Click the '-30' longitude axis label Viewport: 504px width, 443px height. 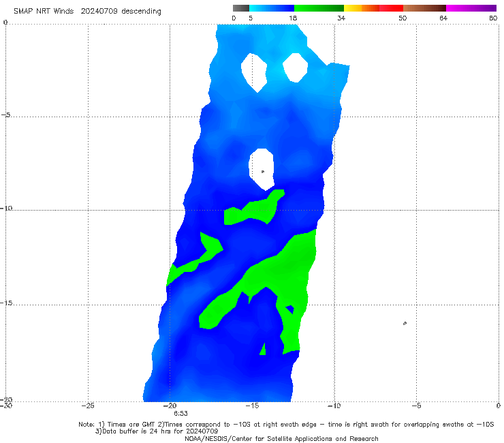coord(5,406)
